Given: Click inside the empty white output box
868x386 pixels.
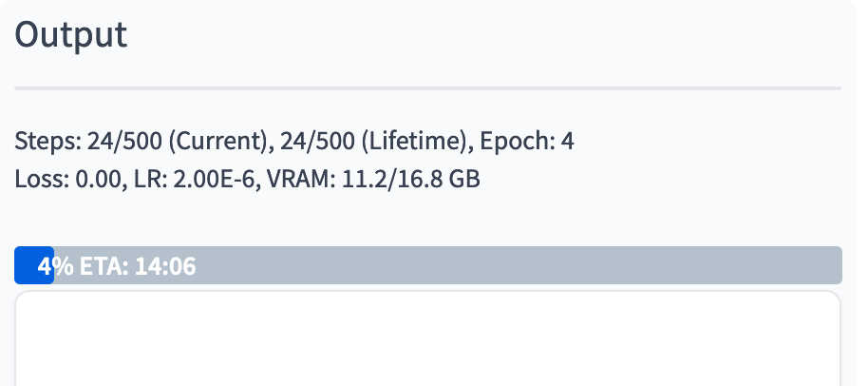Looking at the screenshot, I should (x=427, y=342).
